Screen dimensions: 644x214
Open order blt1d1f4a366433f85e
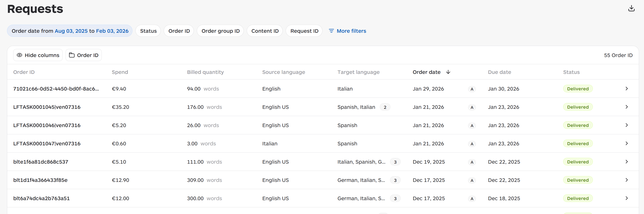(x=40, y=180)
